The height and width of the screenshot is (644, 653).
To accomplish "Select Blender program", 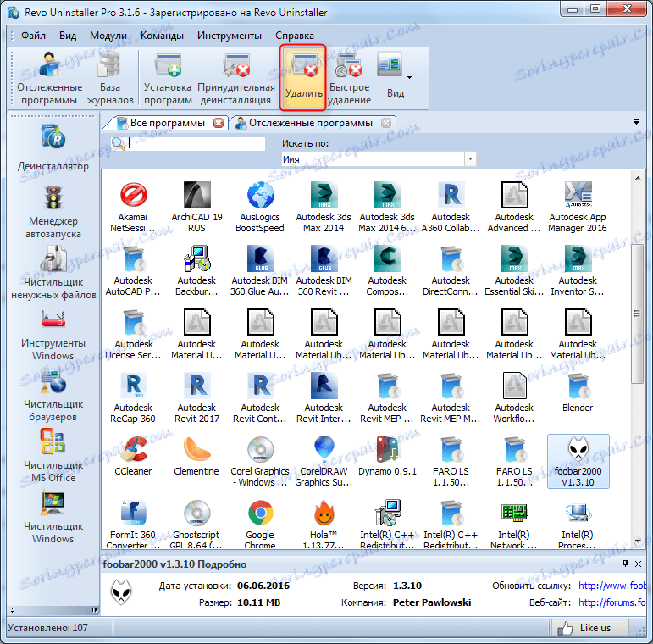I will coord(578,392).
